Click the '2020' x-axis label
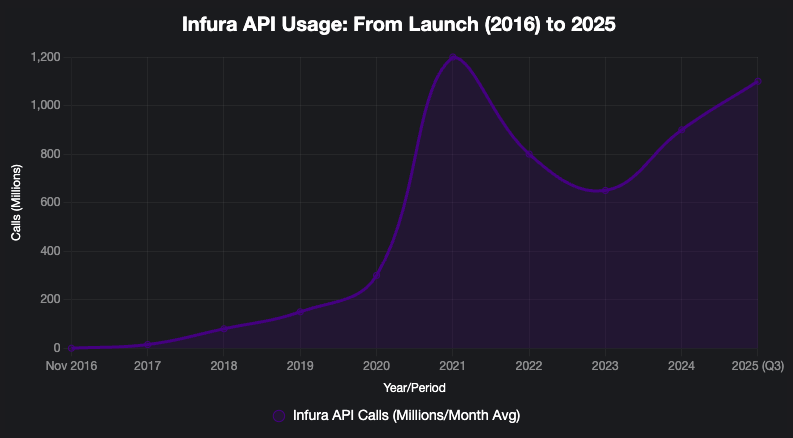The image size is (793, 438). [x=376, y=366]
